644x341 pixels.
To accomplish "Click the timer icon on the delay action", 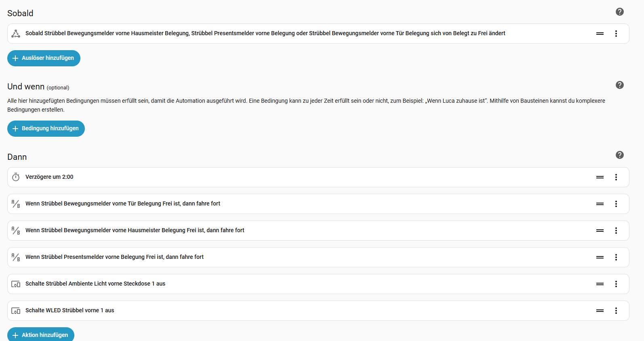I will (x=16, y=177).
